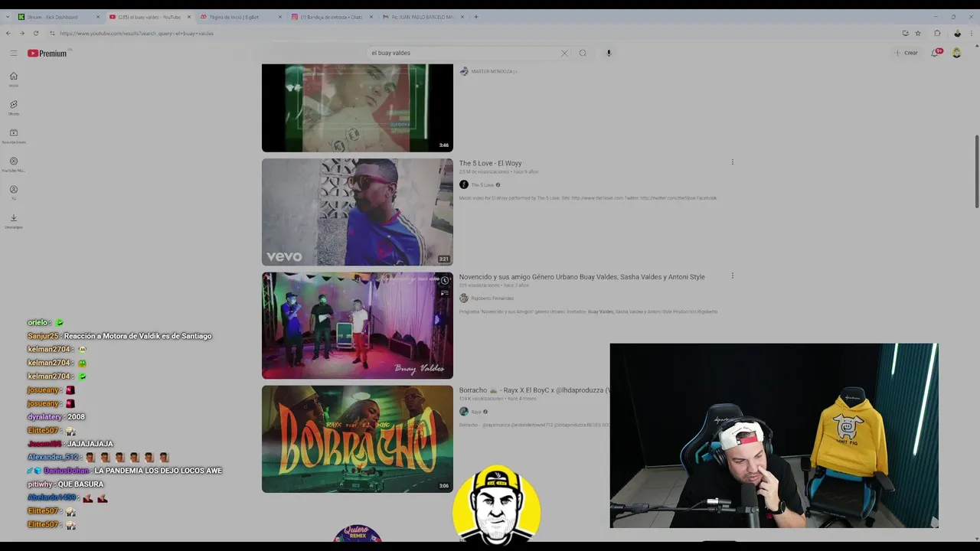Add Novencido video to Watch Later clock
The image size is (980, 551).
pyautogui.click(x=444, y=281)
